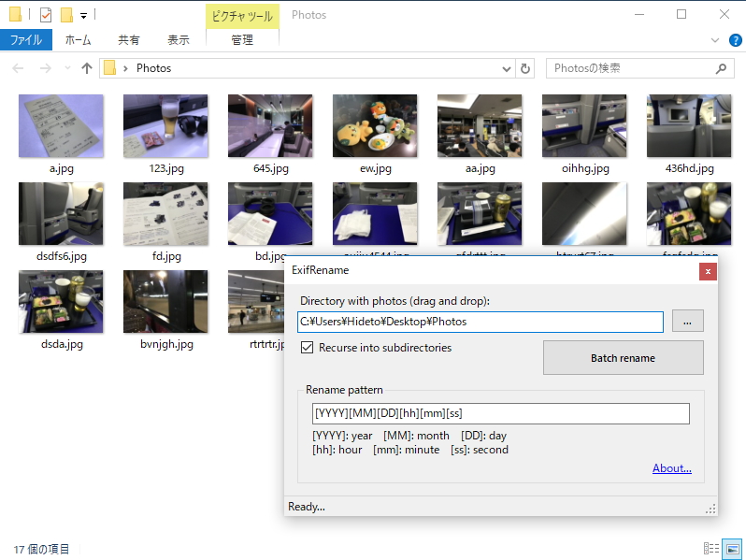Click the ExifRename resize grip icon
Viewport: 746px width, 560px height.
click(x=710, y=510)
